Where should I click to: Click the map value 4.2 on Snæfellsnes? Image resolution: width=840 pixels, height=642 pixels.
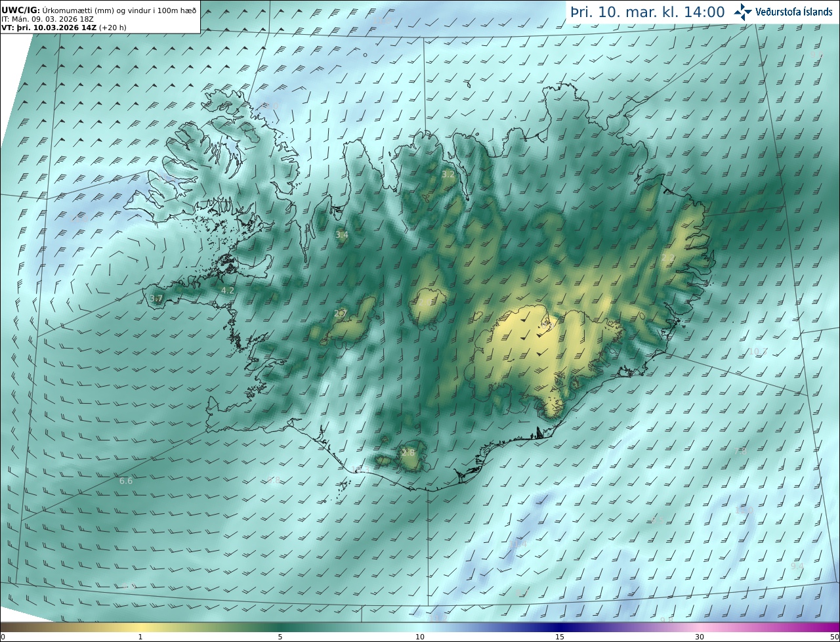228,290
